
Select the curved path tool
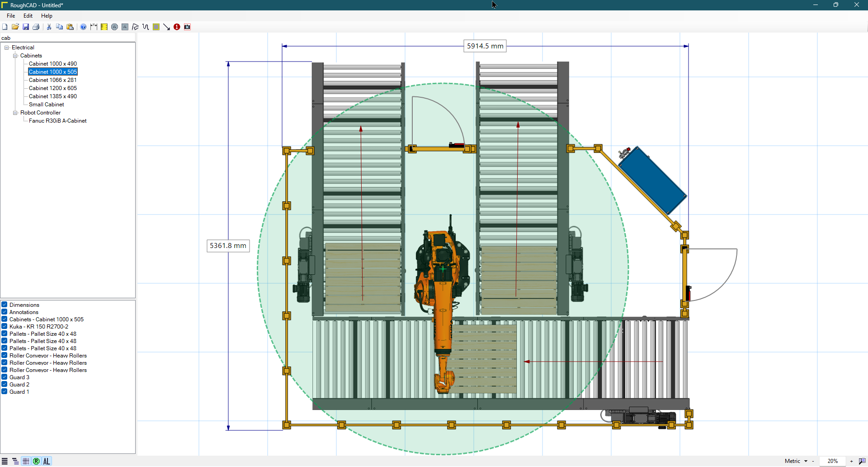point(146,27)
